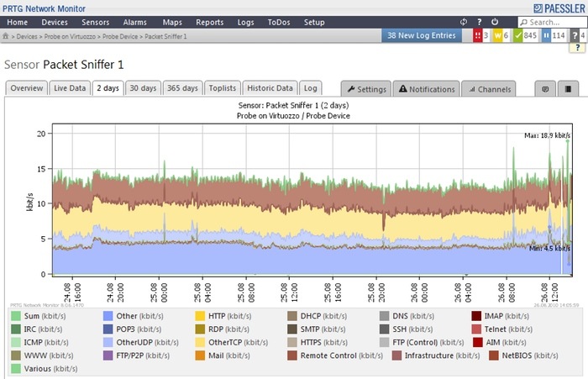The height and width of the screenshot is (379, 588).
Task: Open help via question mark icon
Action: click(480, 22)
